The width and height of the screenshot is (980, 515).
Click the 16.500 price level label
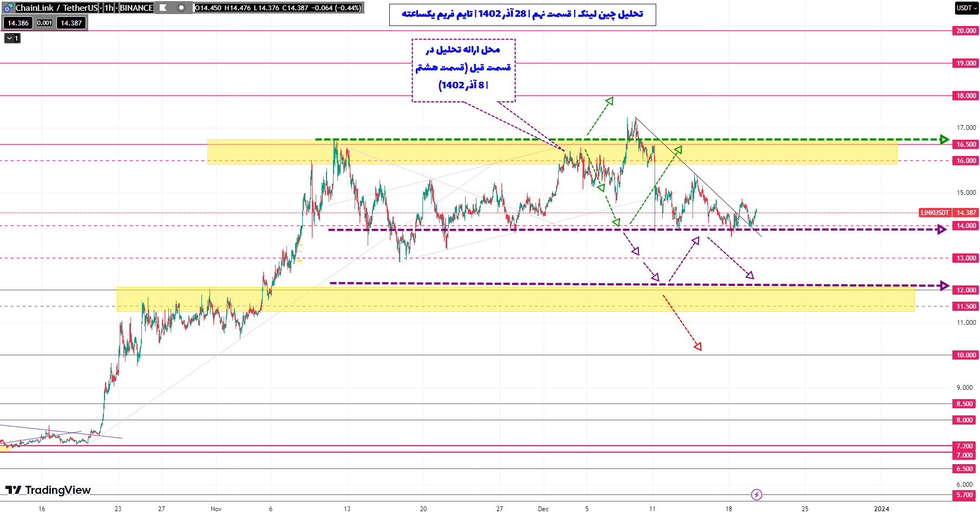pos(966,145)
